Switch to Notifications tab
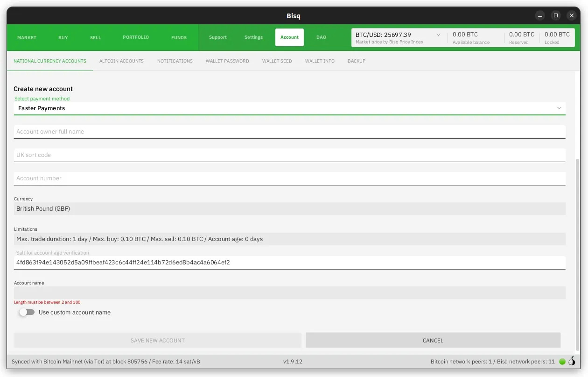The width and height of the screenshot is (588, 377). click(175, 61)
